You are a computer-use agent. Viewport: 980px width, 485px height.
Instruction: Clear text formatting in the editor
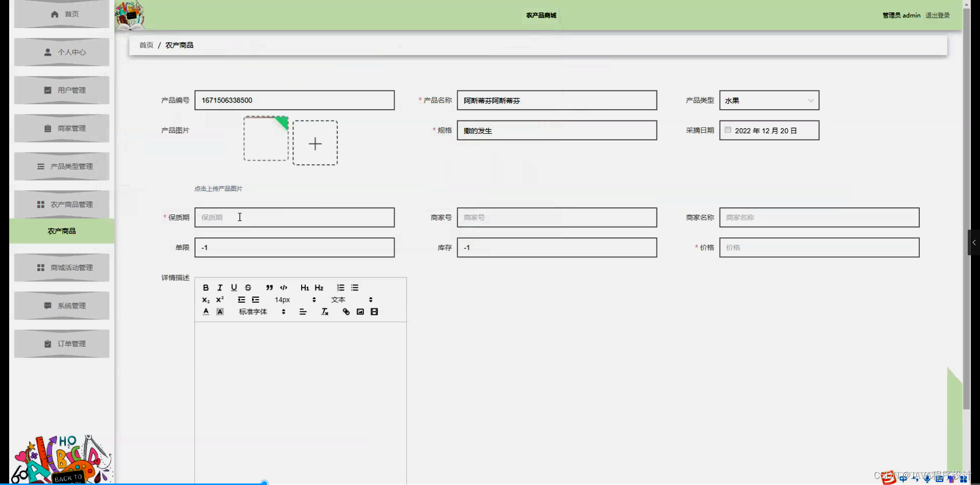coord(325,311)
